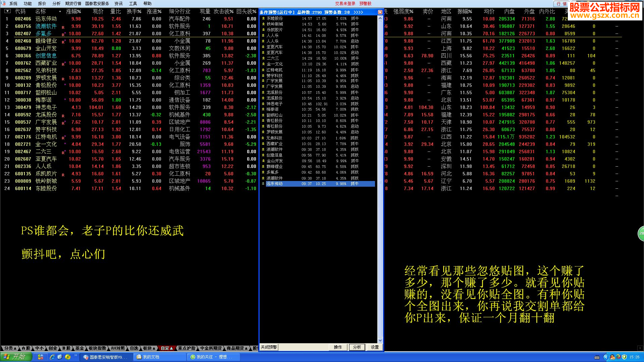Switch to 我的关注 taskbar window

click(x=213, y=357)
